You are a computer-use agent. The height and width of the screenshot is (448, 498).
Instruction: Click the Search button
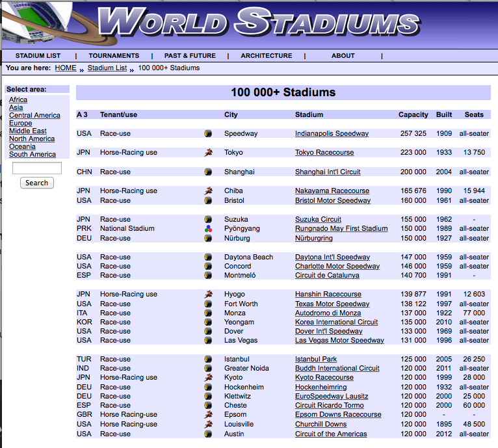(37, 183)
